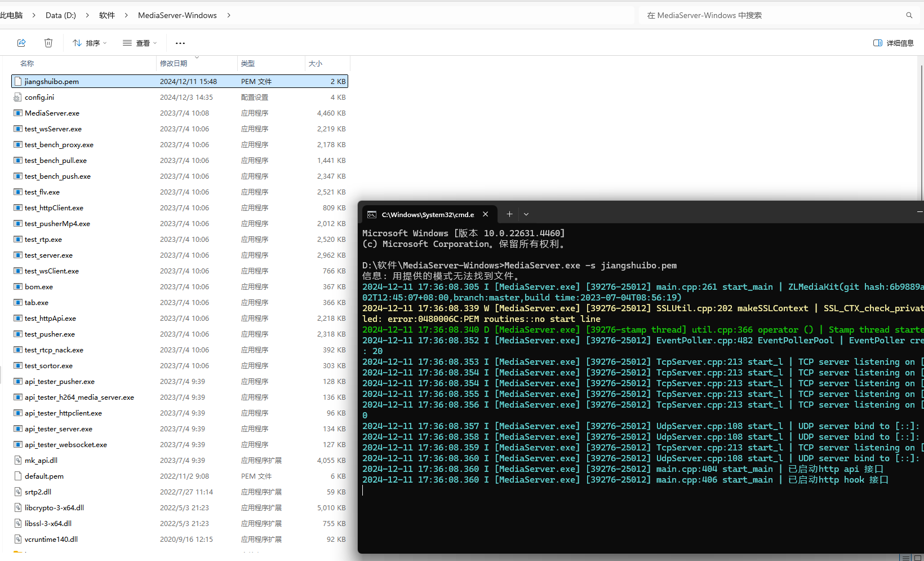Click the config.ini file icon
Image resolution: width=924 pixels, height=561 pixels.
tap(18, 98)
